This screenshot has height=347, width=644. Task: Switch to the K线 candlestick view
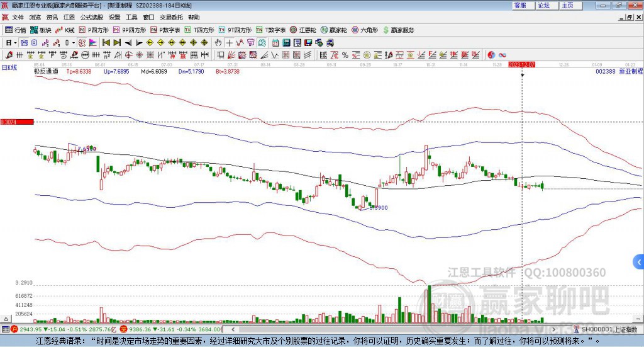65,30
